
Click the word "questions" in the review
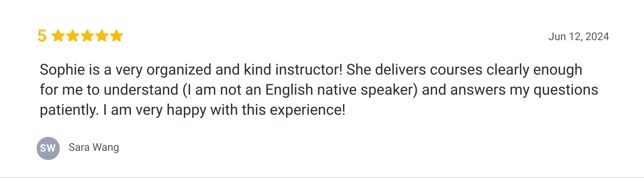[x=565, y=90]
